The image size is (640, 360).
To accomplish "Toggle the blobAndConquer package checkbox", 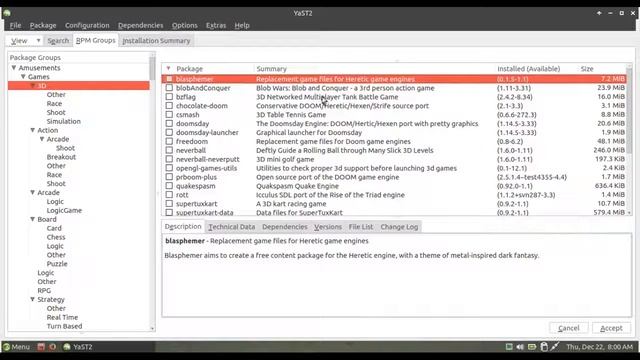I will (169, 88).
